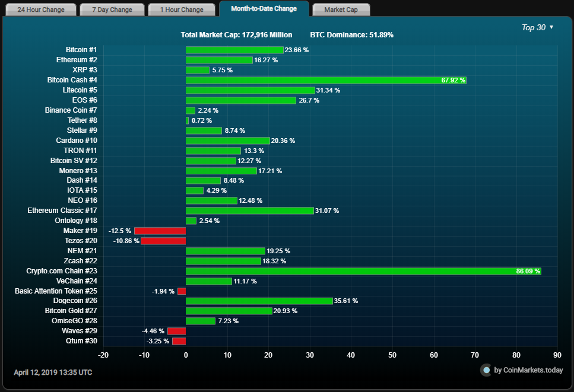
Task: Click the IOTA #15 label
Action: click(x=82, y=190)
